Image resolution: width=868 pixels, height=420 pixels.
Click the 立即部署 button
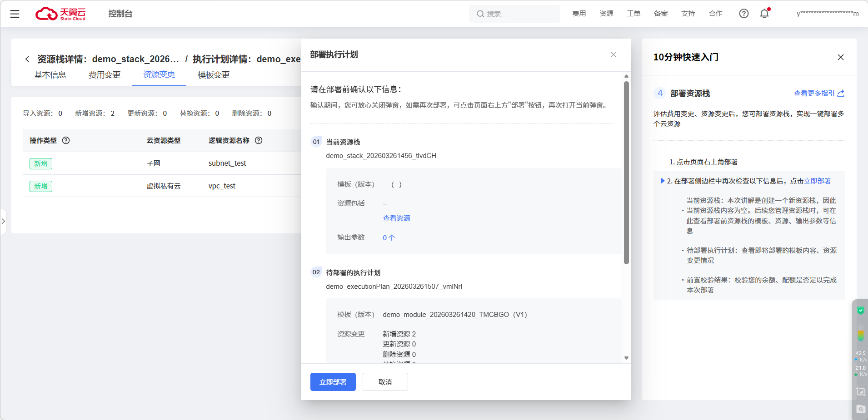click(333, 382)
